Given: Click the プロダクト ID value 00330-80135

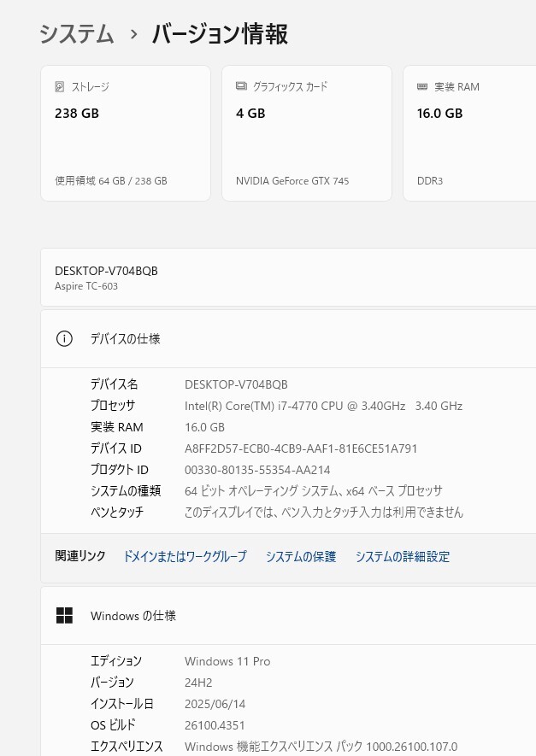Looking at the screenshot, I should (257, 470).
